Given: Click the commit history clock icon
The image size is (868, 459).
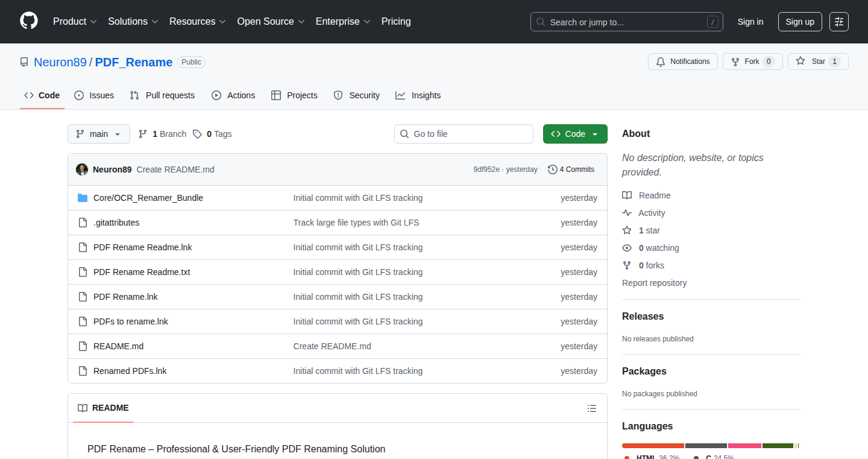Looking at the screenshot, I should [x=552, y=169].
